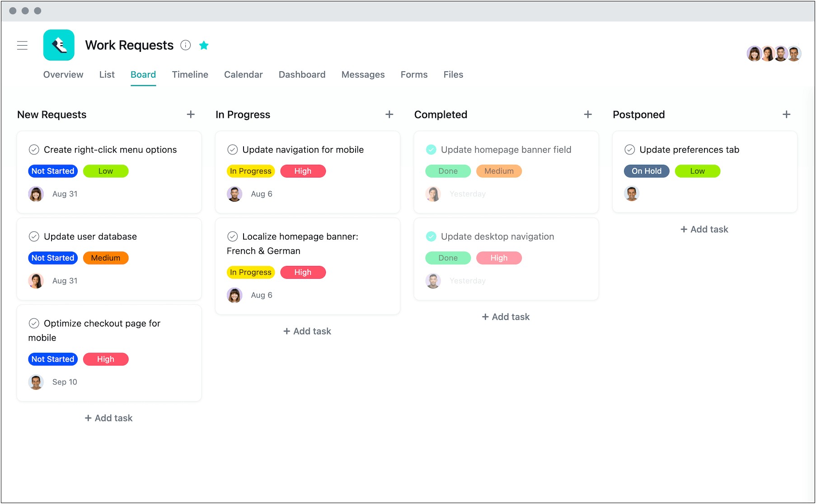Click assignee avatar on Update desktop navigation

(x=433, y=280)
